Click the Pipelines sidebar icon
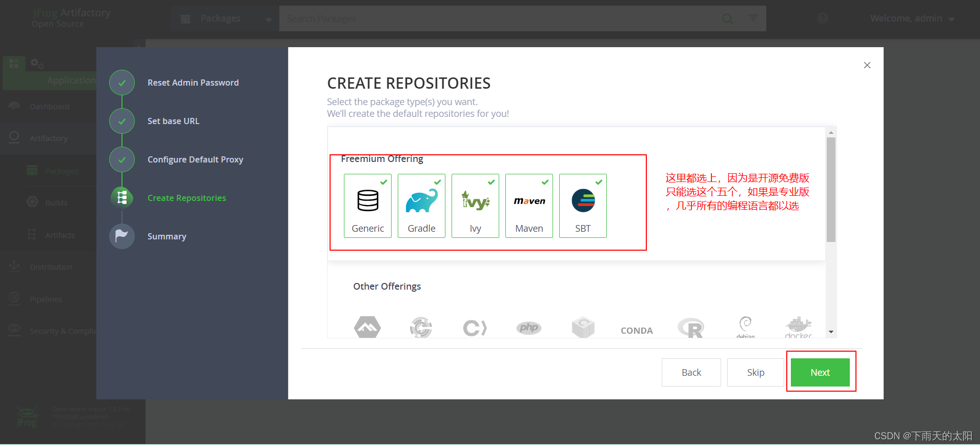This screenshot has width=980, height=446. (14, 298)
